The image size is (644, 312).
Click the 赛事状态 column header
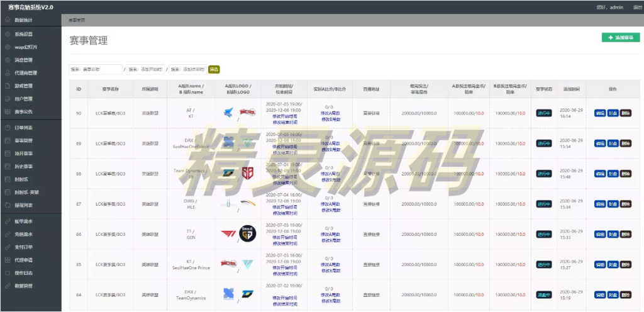(x=544, y=89)
